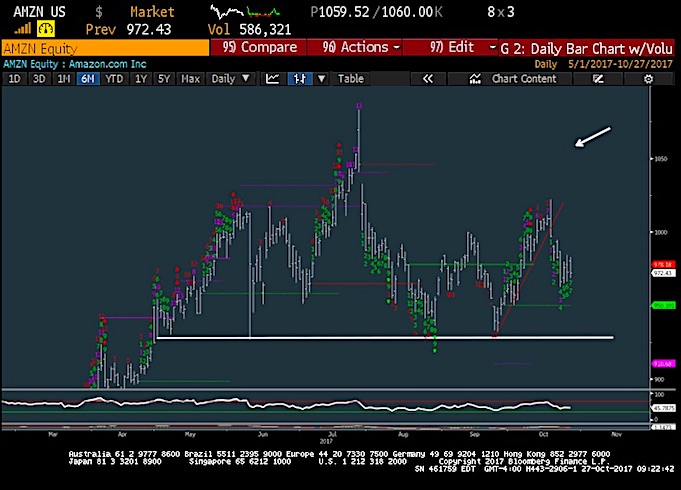
Task: Click the Market label in header
Action: [152, 12]
